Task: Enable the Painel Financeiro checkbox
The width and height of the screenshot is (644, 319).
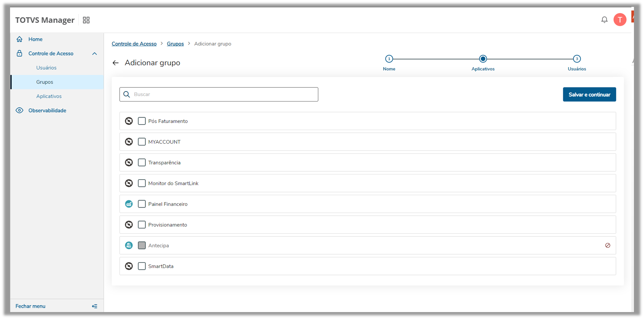Action: (x=142, y=204)
